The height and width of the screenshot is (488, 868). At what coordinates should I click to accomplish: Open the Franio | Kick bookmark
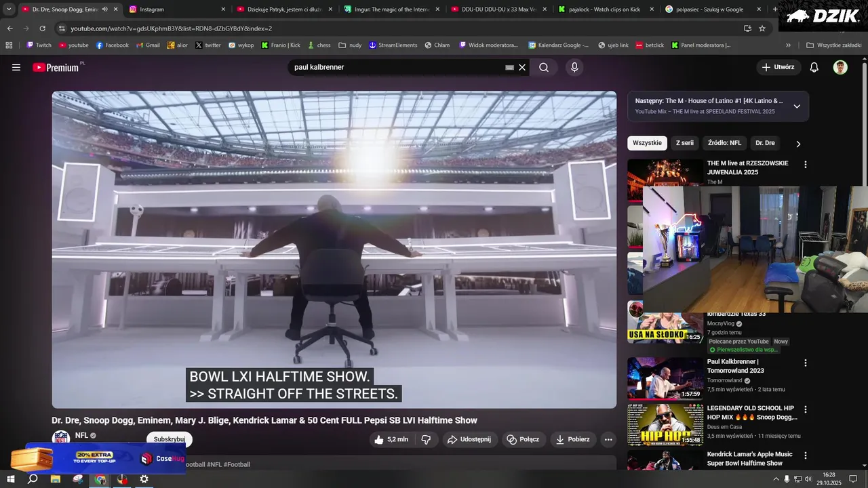(x=281, y=45)
